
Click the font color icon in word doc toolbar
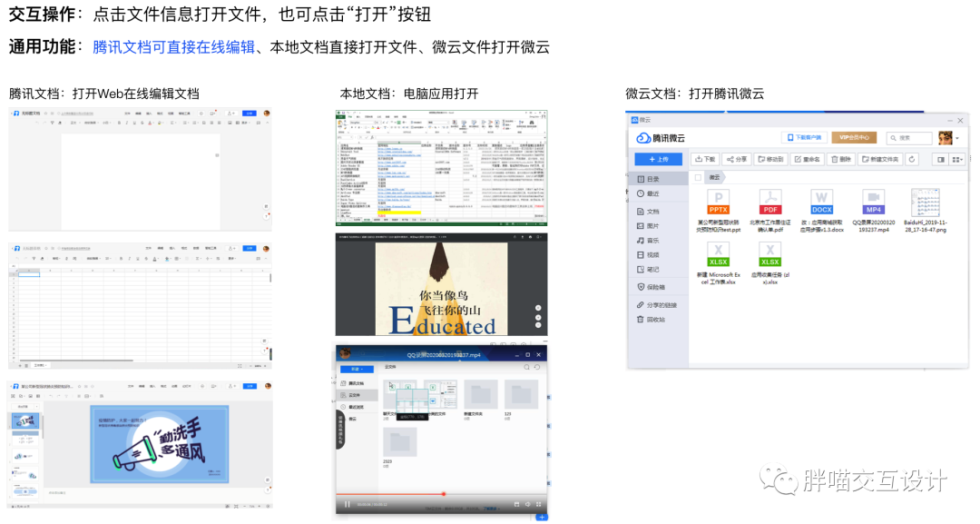(150, 123)
